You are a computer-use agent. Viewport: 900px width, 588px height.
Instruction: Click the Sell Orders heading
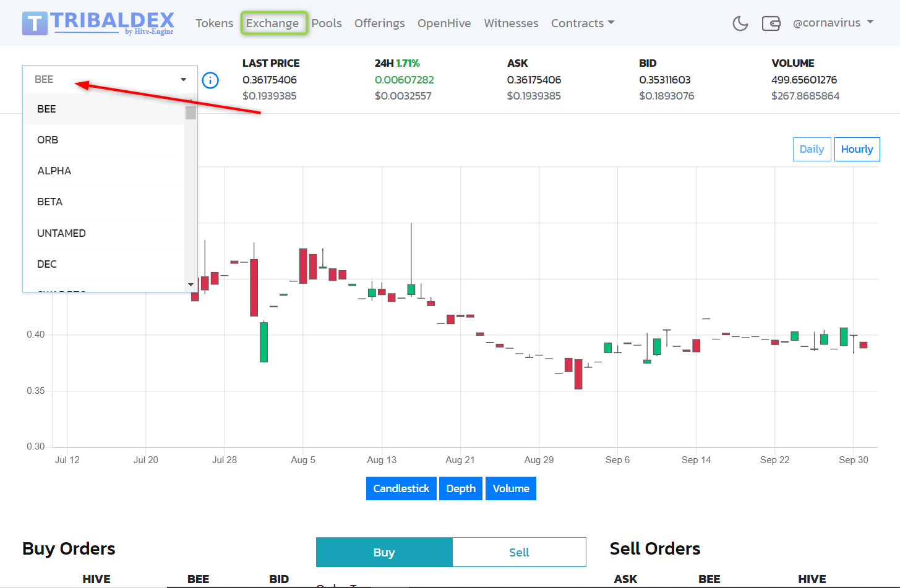[x=655, y=548]
